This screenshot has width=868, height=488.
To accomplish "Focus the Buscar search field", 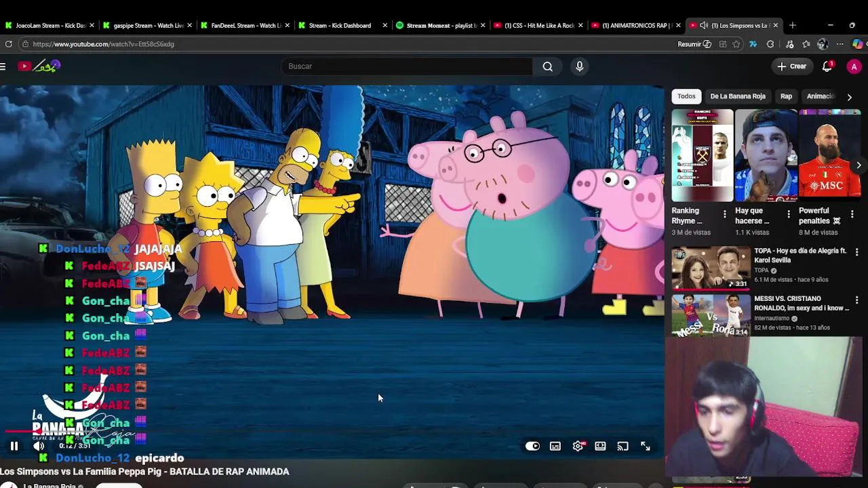I will click(x=407, y=66).
